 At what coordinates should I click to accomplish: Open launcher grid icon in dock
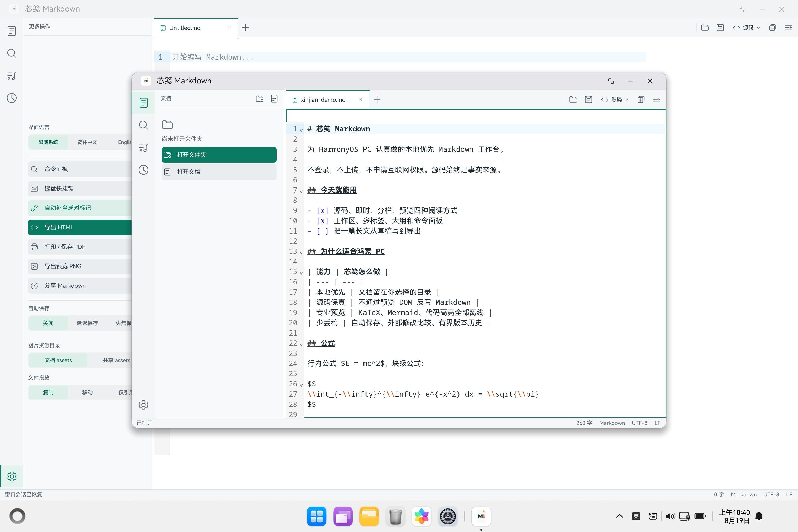pos(317,516)
